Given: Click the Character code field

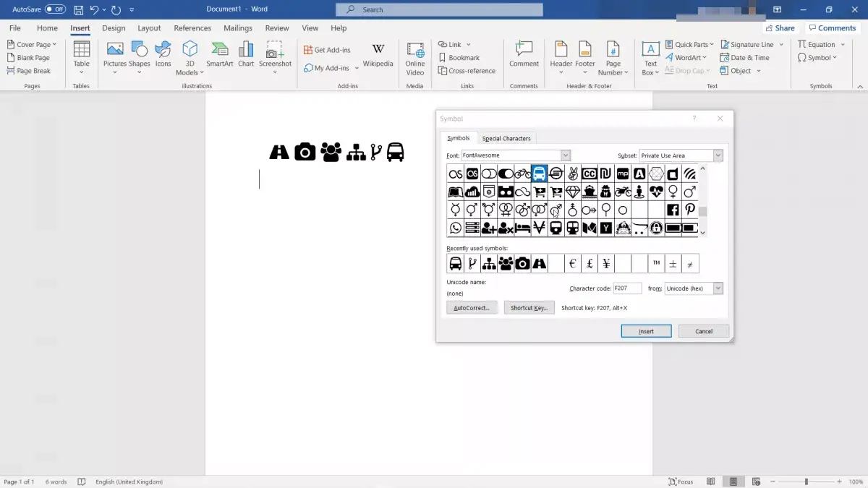Looking at the screenshot, I should [x=627, y=288].
